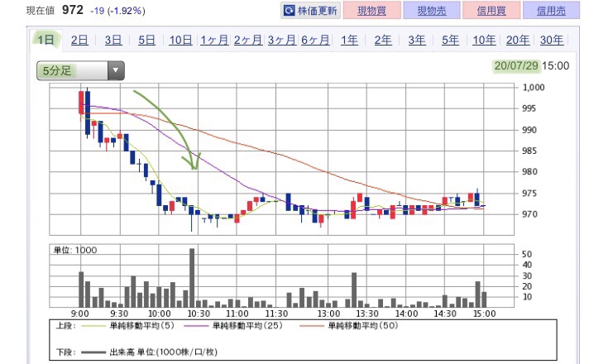Switch to the 30年 chart tab
589x364 pixels.
point(552,40)
